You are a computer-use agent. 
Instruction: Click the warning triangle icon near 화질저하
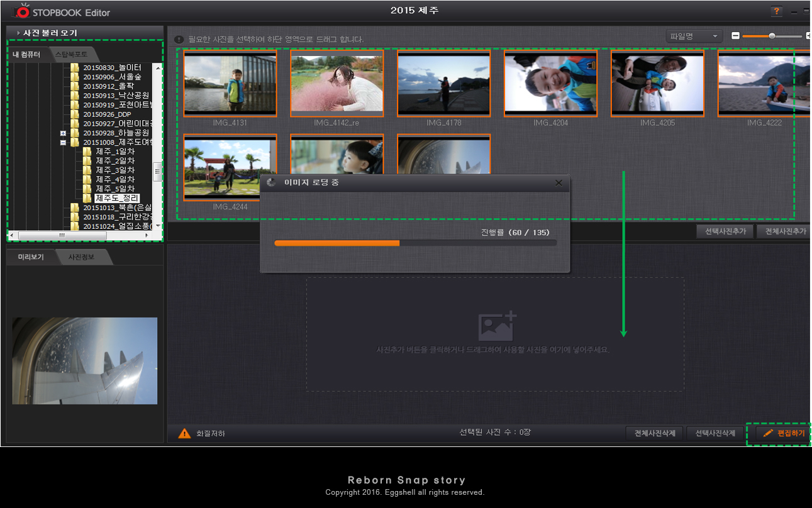click(x=184, y=433)
